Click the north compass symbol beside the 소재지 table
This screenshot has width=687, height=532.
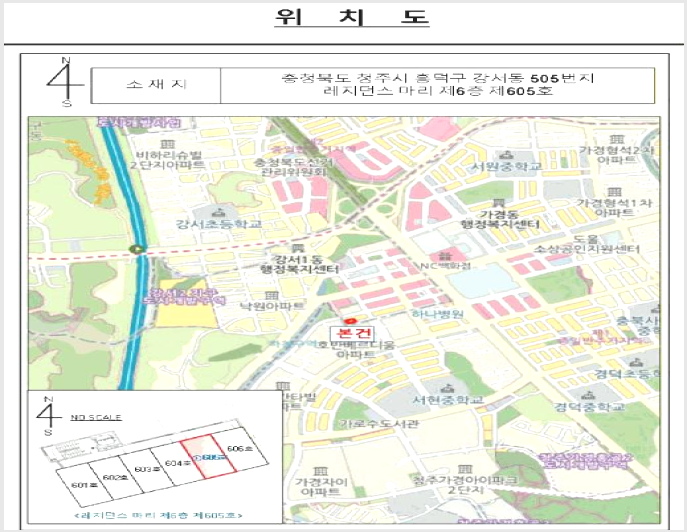click(64, 82)
